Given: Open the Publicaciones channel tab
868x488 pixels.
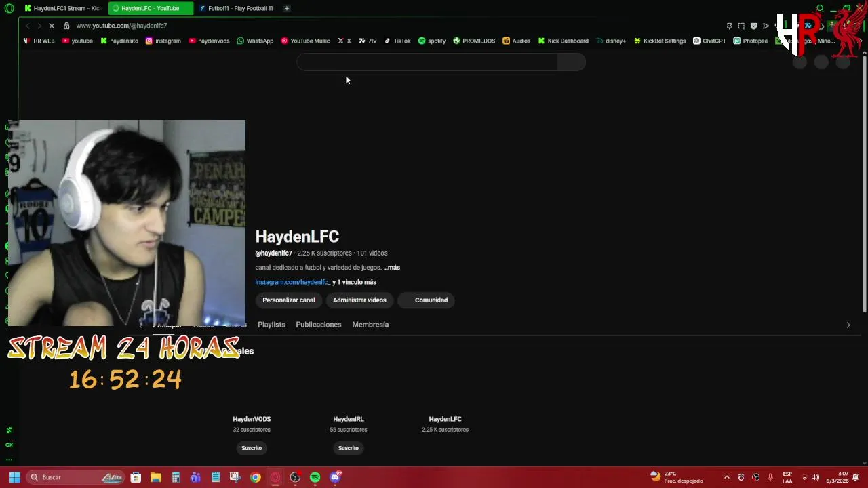Looking at the screenshot, I should click(x=318, y=325).
